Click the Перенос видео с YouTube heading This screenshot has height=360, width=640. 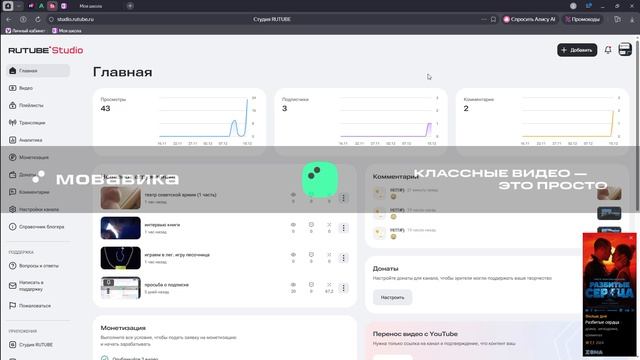[x=415, y=333]
